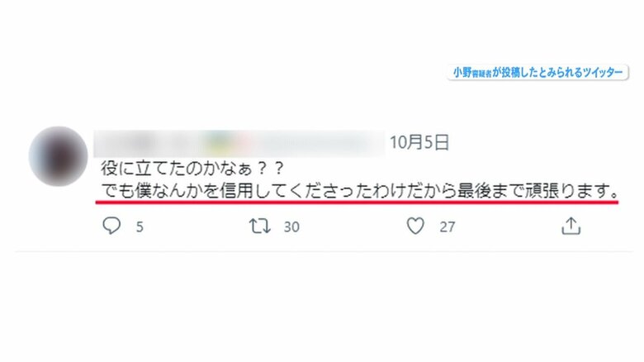Click the retweet arrows icon
The width and height of the screenshot is (644, 362).
260,226
